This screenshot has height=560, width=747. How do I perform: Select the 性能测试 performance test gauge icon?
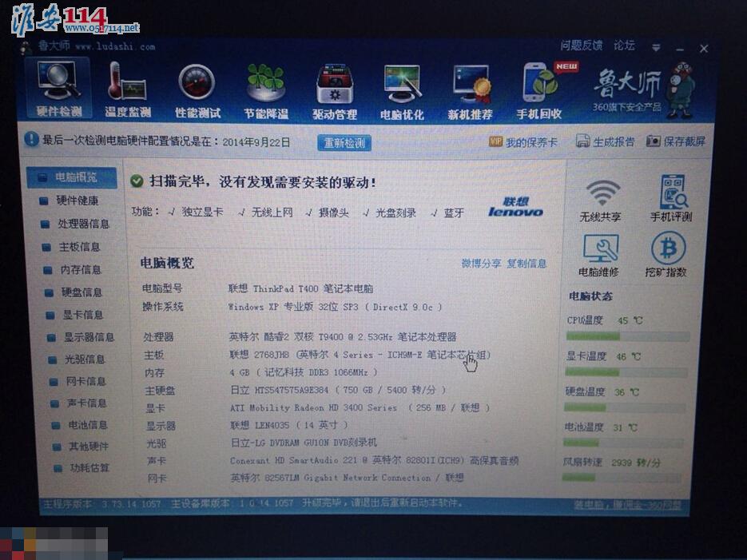pos(197,89)
